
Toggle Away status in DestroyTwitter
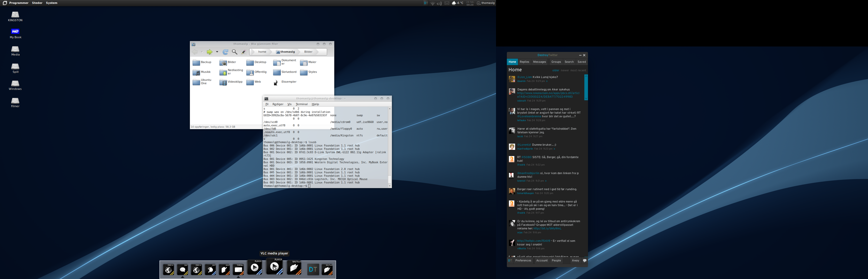(x=576, y=260)
